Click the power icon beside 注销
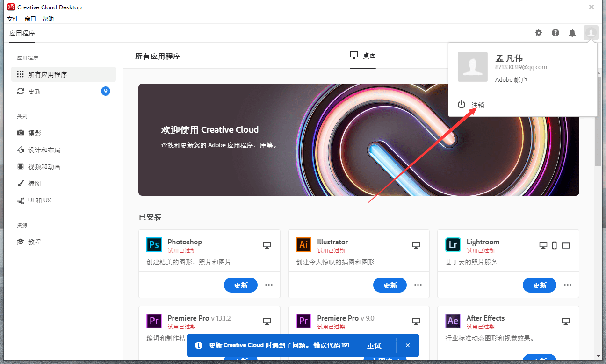This screenshot has height=364, width=606. [x=462, y=105]
